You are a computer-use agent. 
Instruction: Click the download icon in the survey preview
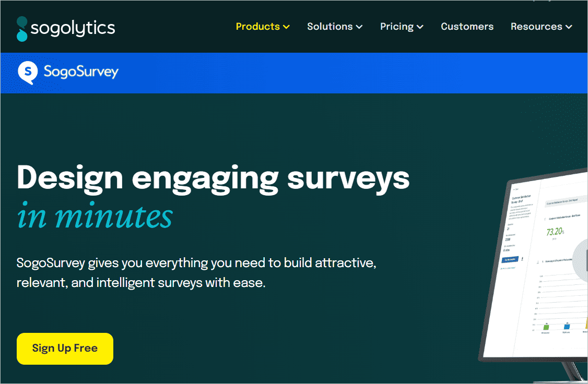(522, 258)
